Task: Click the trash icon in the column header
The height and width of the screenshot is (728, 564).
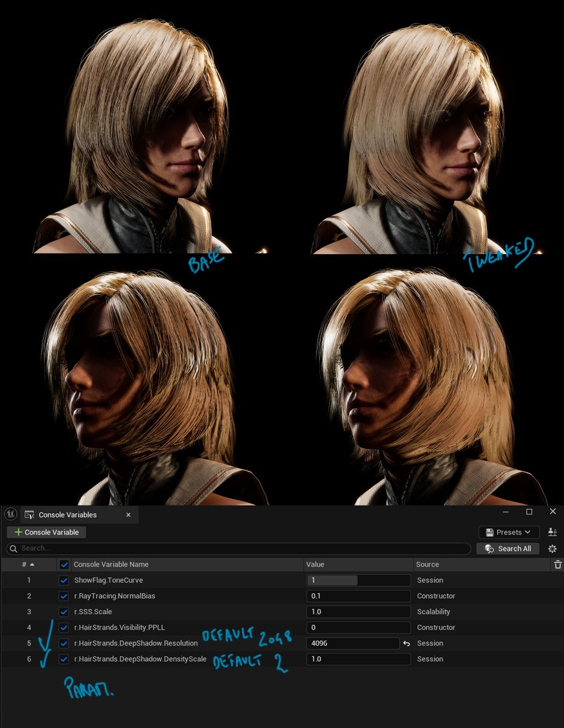Action: tap(557, 564)
